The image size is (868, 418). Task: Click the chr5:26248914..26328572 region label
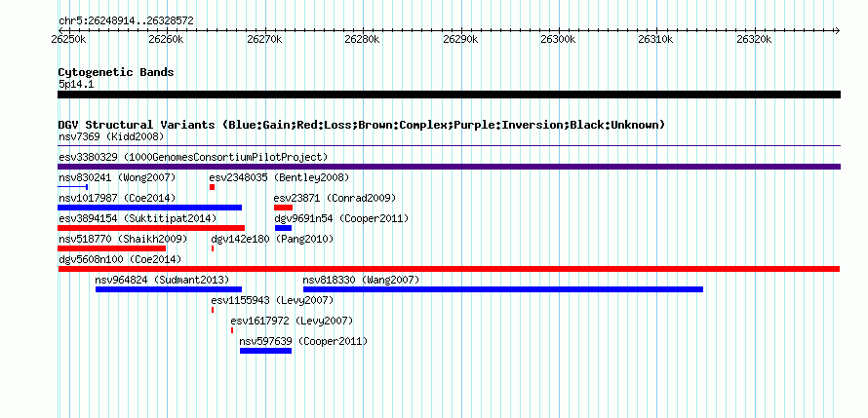126,21
